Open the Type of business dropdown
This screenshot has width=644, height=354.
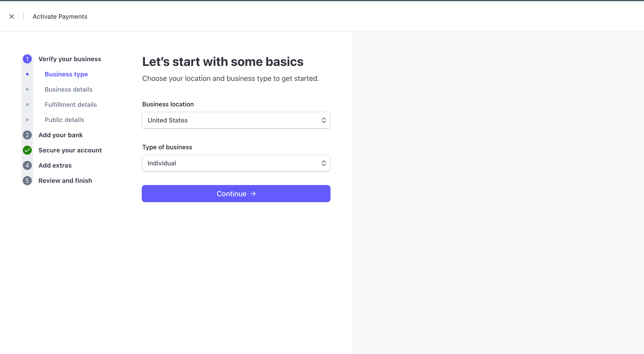point(236,163)
